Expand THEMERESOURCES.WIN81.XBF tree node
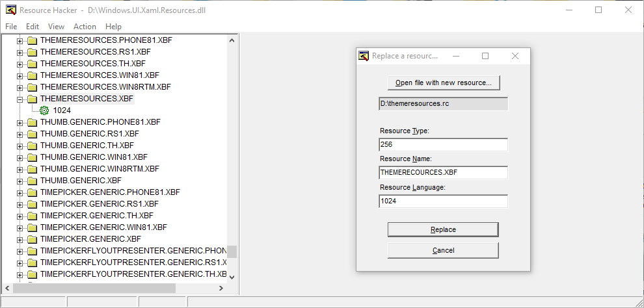 20,76
